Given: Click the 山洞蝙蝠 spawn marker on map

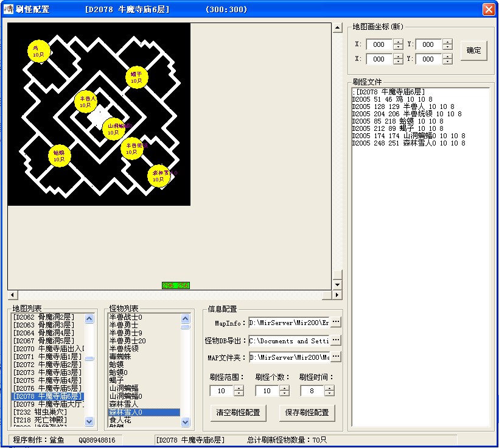Looking at the screenshot, I should pyautogui.click(x=113, y=129).
